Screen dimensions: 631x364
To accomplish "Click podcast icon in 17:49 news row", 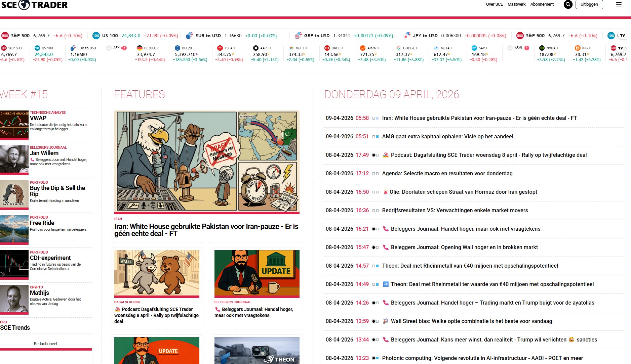I will (386, 155).
